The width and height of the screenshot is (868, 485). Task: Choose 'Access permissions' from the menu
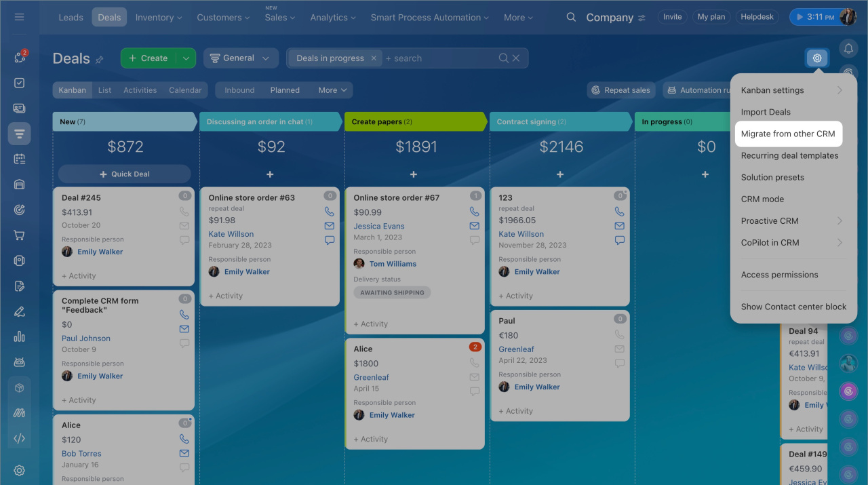point(779,275)
